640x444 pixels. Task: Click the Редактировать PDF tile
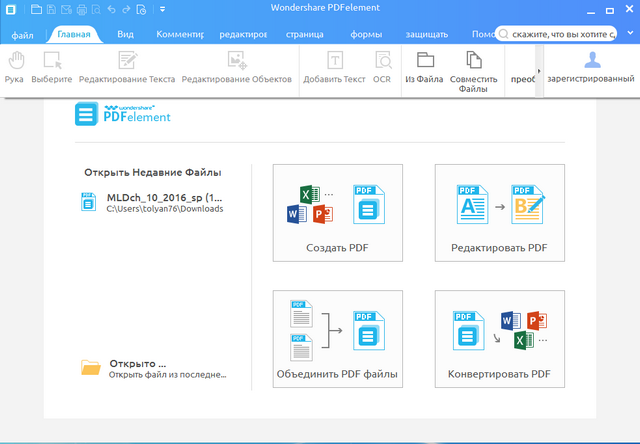tap(499, 213)
